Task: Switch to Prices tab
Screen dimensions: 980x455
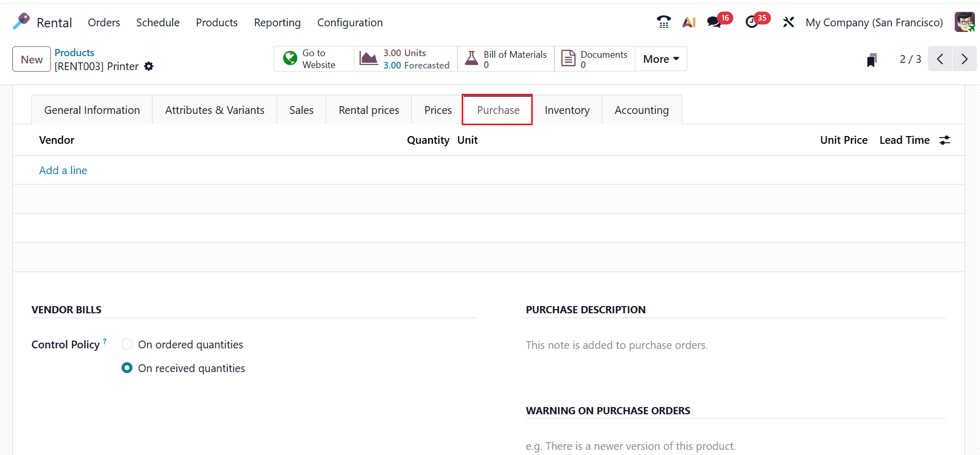Action: pos(438,110)
